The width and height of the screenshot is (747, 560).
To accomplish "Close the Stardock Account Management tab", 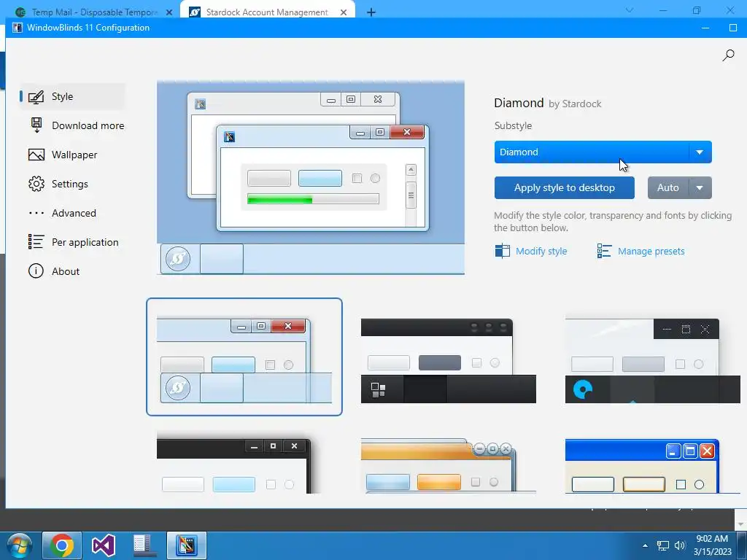I will pyautogui.click(x=344, y=12).
